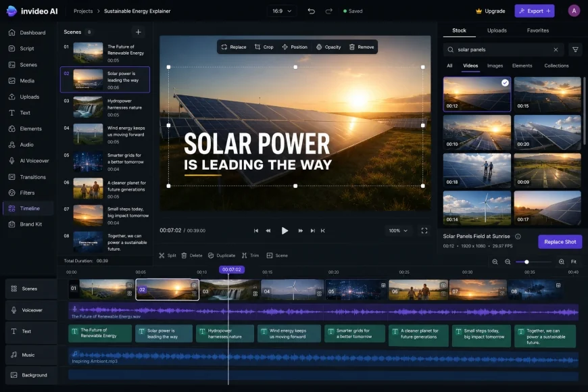Go to Media in the sidebar

coord(27,80)
